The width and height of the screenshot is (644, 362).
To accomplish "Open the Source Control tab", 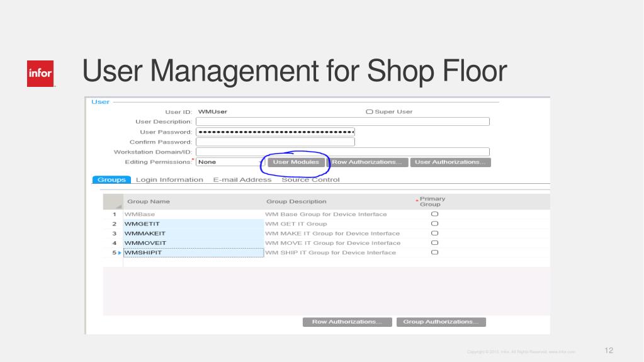I will (310, 179).
